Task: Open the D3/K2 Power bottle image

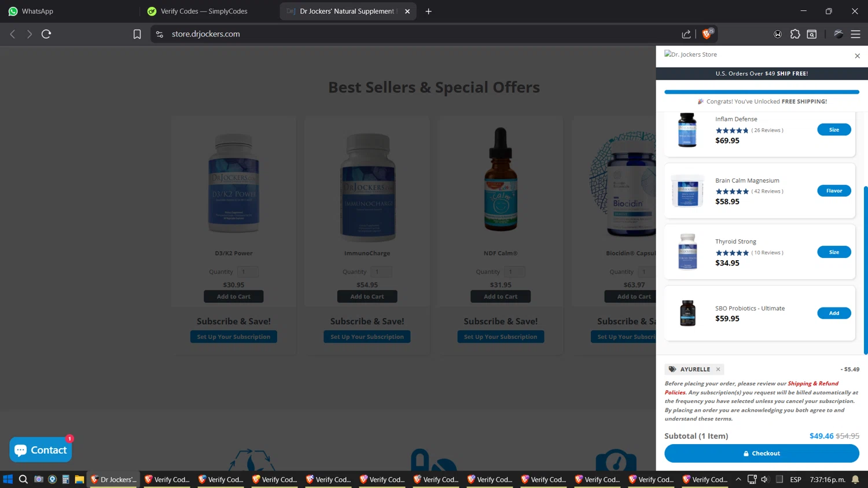Action: [x=234, y=183]
